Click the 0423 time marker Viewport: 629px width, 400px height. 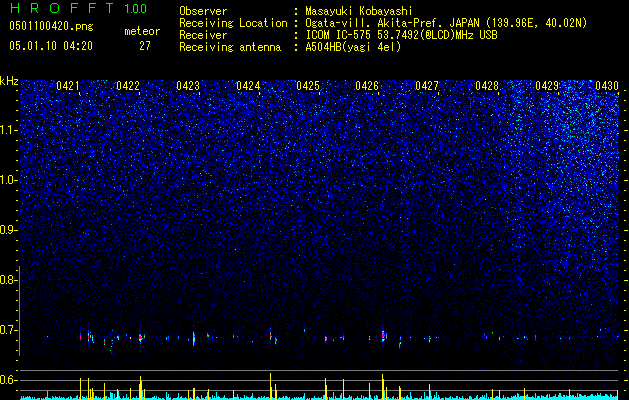188,86
